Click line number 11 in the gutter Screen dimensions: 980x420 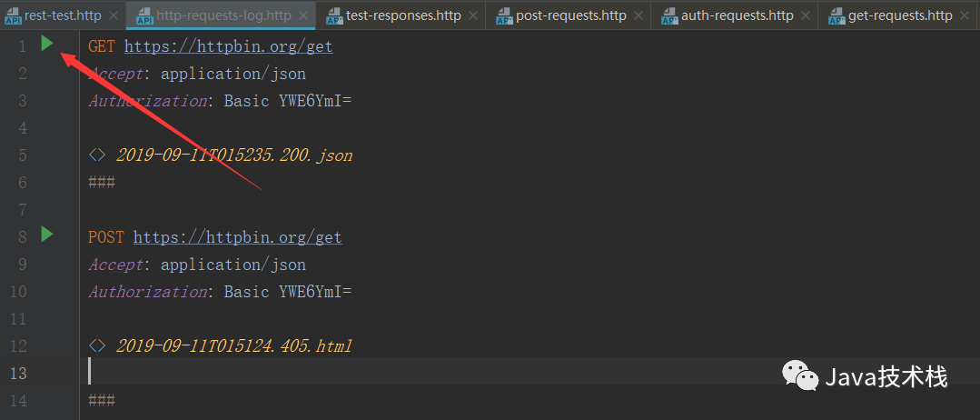point(19,319)
